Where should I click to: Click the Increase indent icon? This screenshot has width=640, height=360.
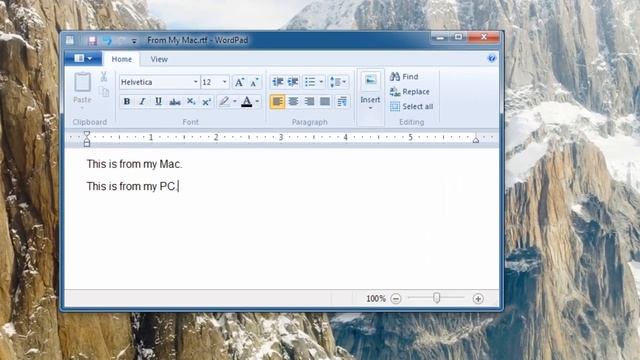(293, 82)
